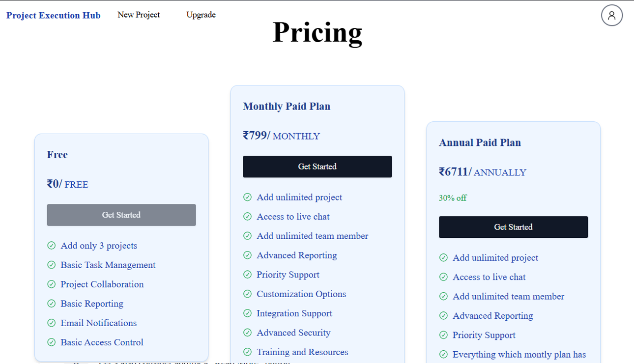Viewport: 634px width, 364px height.
Task: Click the checkmark next to Email Notifications
Action: [52, 323]
